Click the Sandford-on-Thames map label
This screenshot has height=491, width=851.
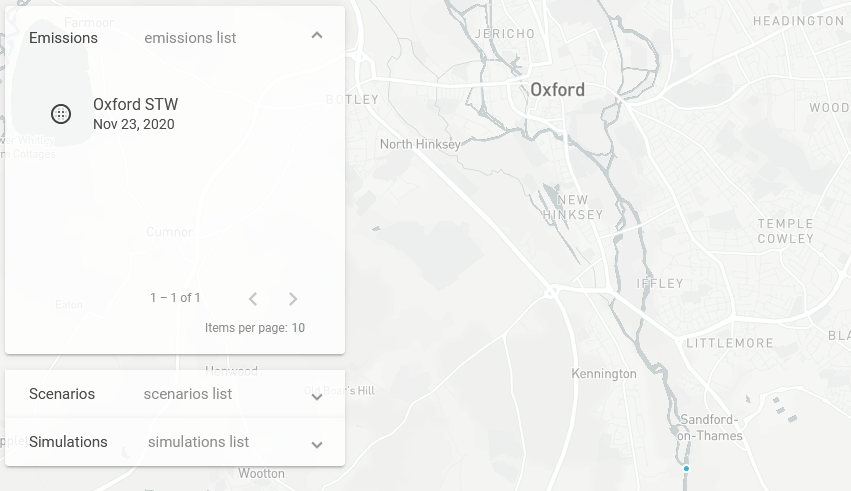709,428
